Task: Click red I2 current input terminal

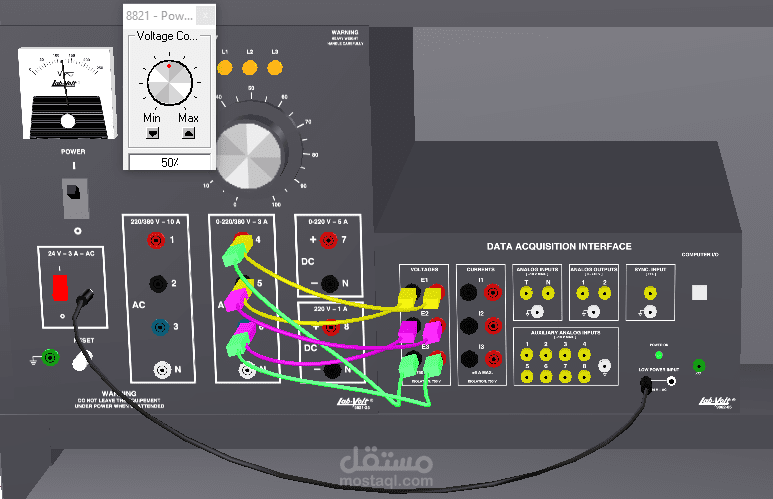Action: pyautogui.click(x=493, y=326)
